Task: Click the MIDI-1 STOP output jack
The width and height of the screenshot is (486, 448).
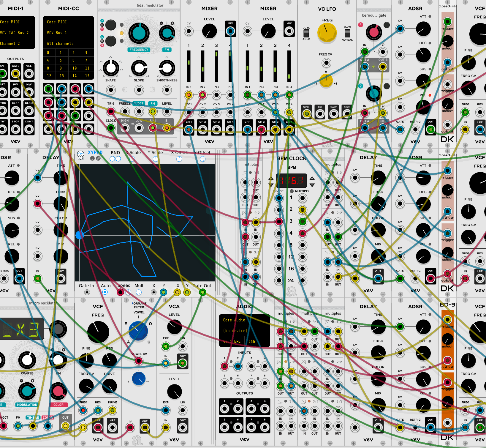Action: [15, 129]
